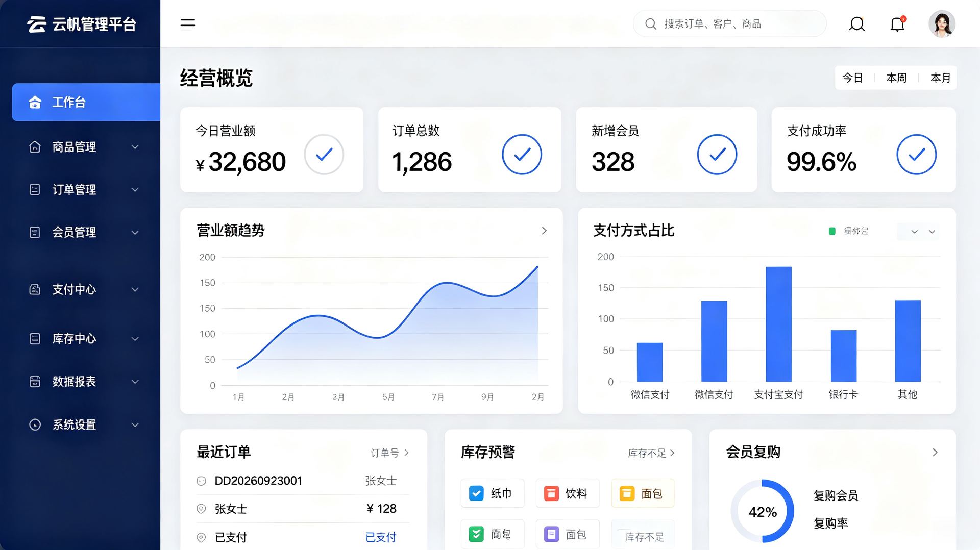The width and height of the screenshot is (980, 550).
Task: Click the 42% repurchase progress ring
Action: click(763, 511)
